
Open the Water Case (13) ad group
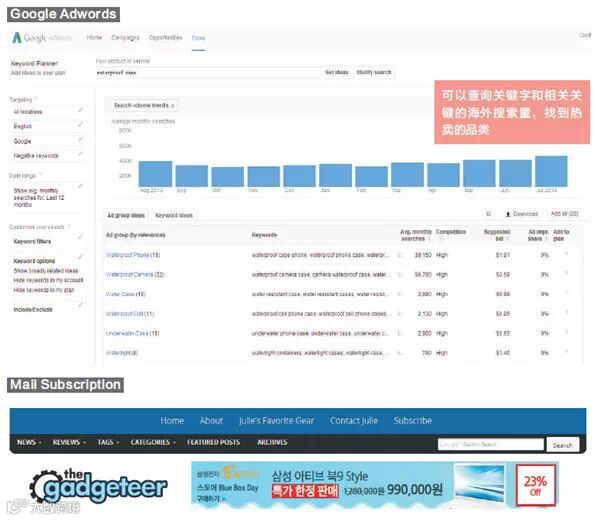pos(126,294)
